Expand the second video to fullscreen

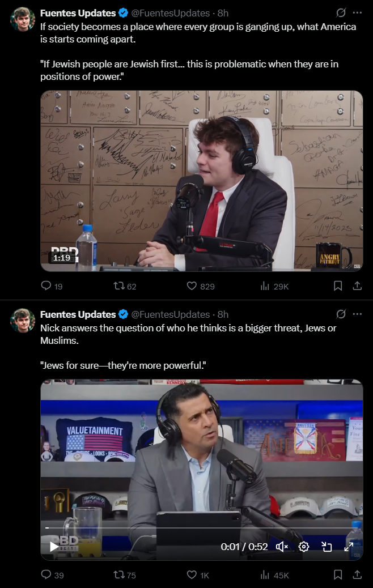tap(349, 547)
